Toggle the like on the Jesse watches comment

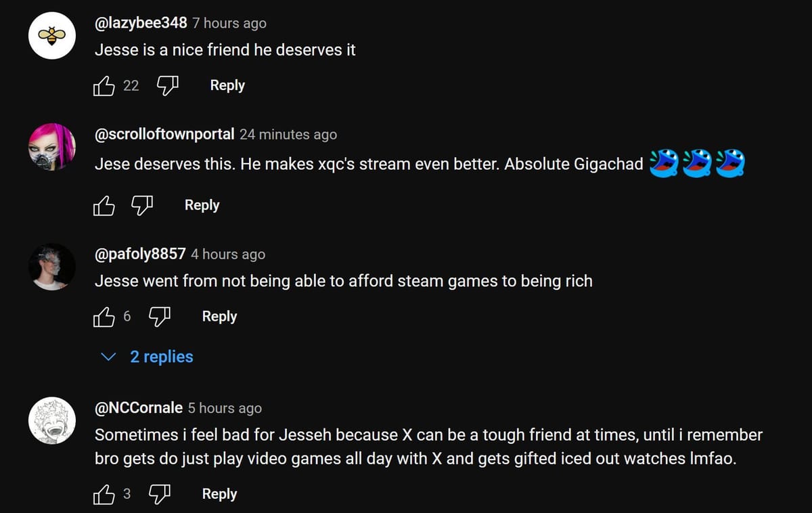[104, 494]
